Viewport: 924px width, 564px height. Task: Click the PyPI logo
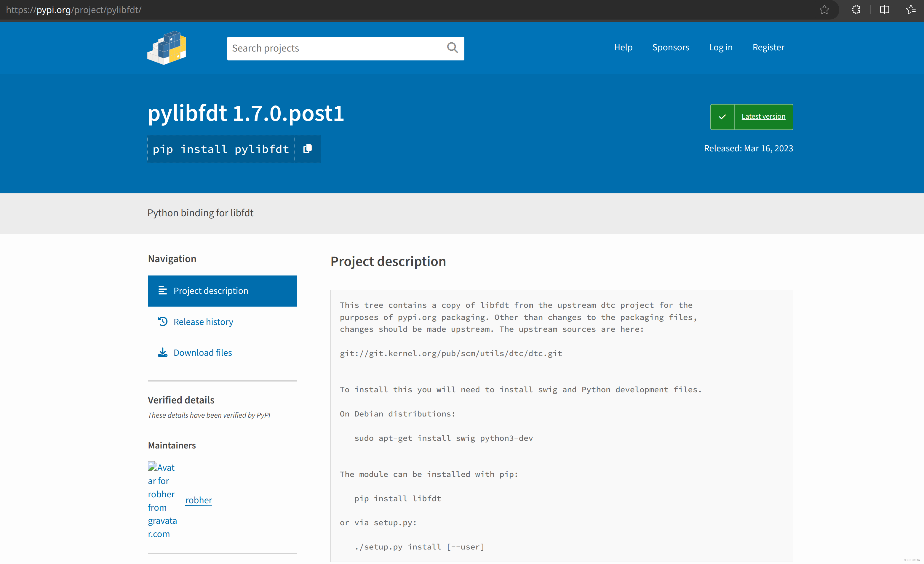click(x=167, y=48)
